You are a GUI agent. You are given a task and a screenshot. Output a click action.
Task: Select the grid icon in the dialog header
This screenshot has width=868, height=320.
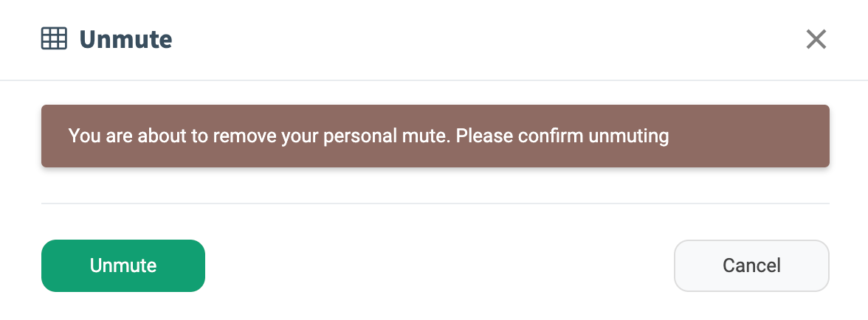coord(54,38)
